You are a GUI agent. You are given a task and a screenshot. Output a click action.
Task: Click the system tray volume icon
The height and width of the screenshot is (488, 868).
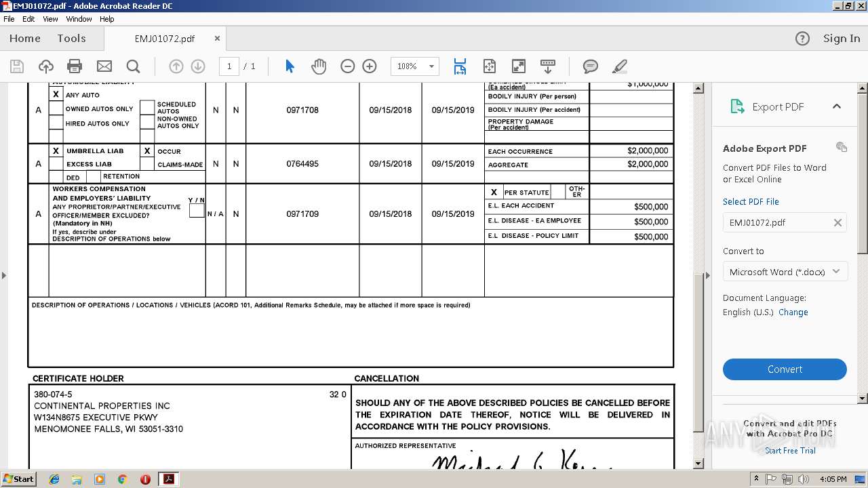click(x=804, y=479)
